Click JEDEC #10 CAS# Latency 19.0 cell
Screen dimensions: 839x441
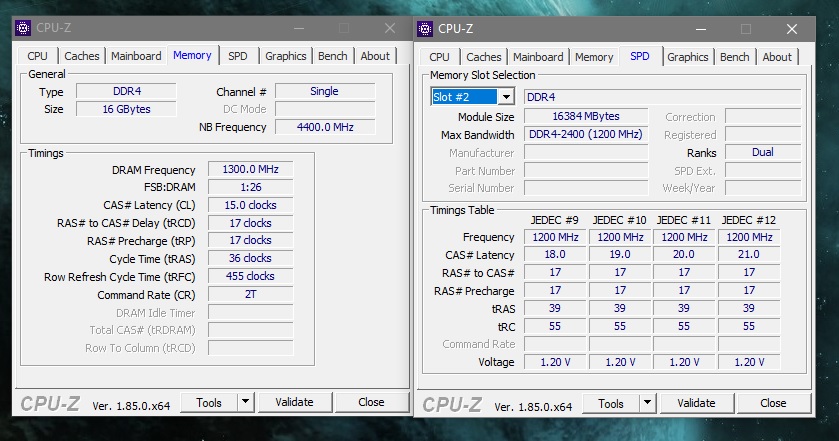pos(620,254)
